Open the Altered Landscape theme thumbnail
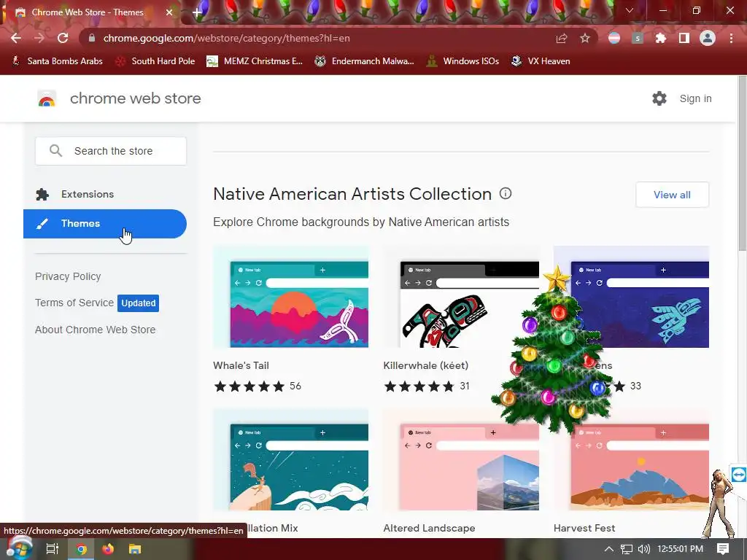 [461, 459]
